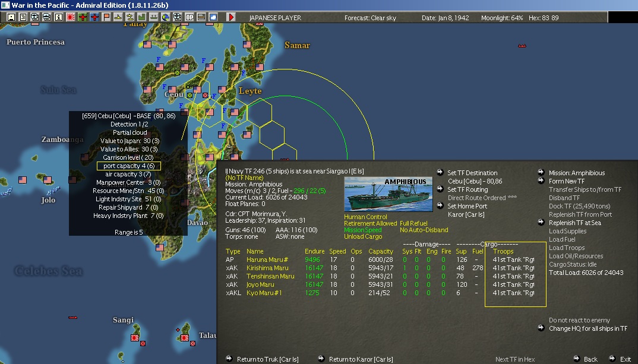
Task: Click the Endure column header
Action: pos(314,251)
